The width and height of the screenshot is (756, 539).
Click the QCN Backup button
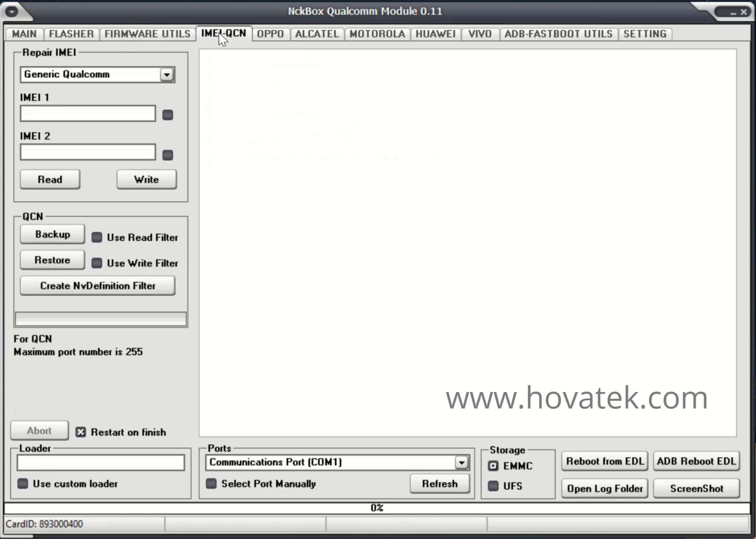53,234
